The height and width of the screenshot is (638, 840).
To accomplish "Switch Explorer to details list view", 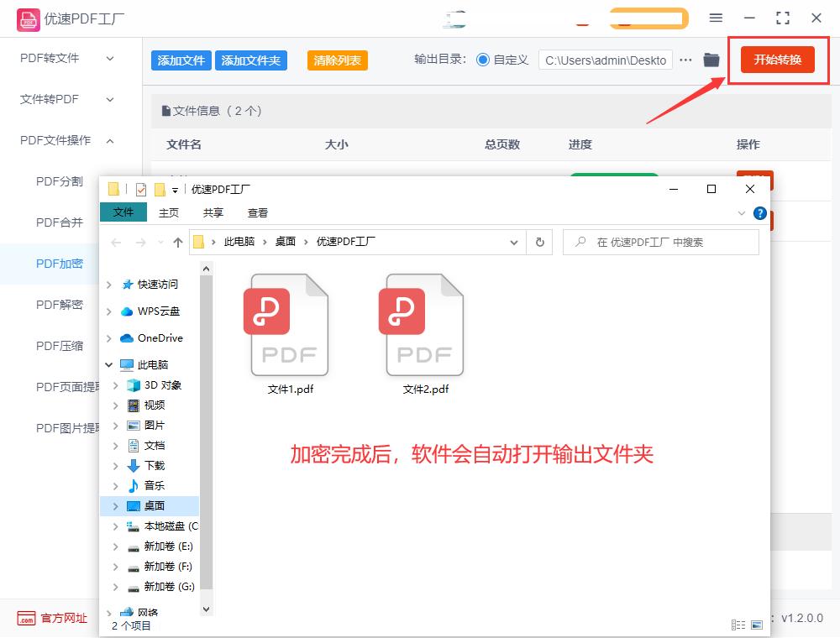I will 738,625.
